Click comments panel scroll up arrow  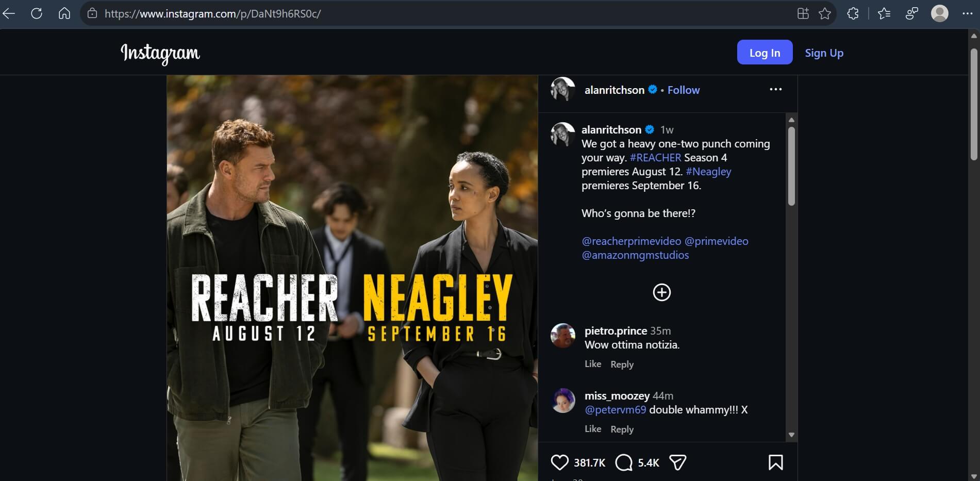pos(791,120)
